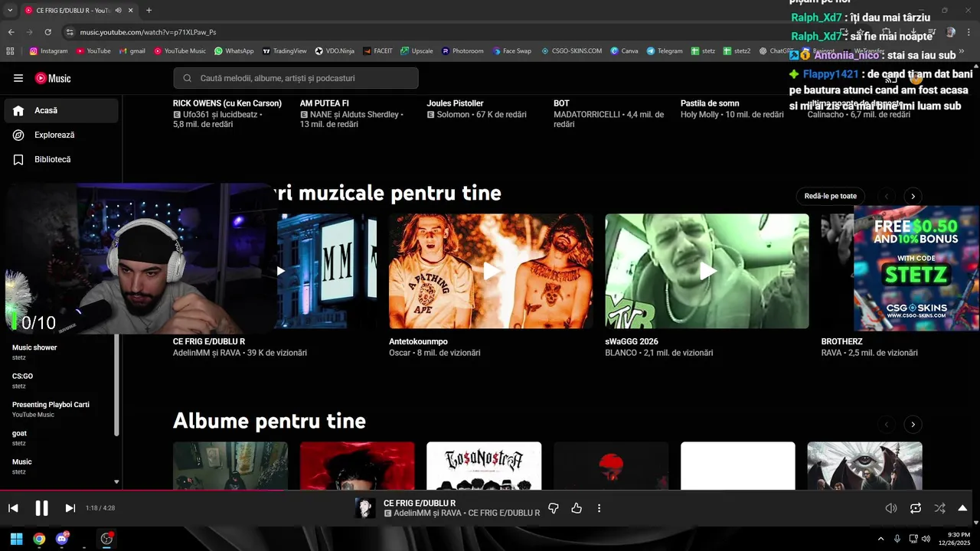Click the now-playing album thumbnail
Screen dimensions: 980x551
click(365, 508)
